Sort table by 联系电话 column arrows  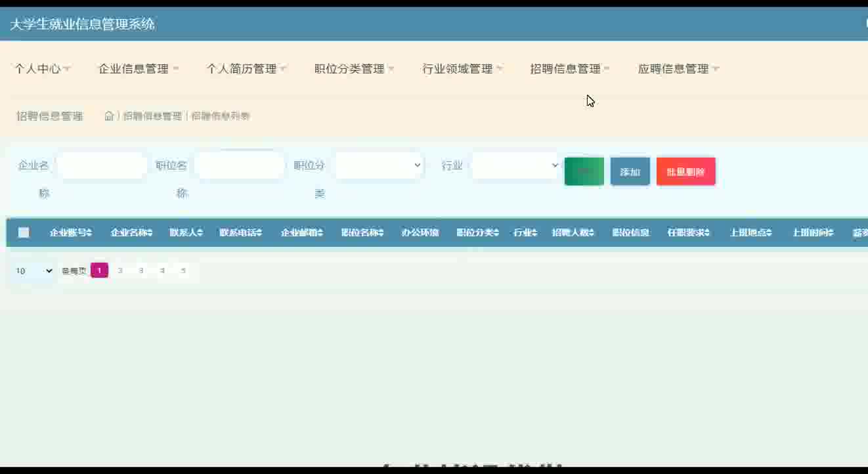coord(259,232)
